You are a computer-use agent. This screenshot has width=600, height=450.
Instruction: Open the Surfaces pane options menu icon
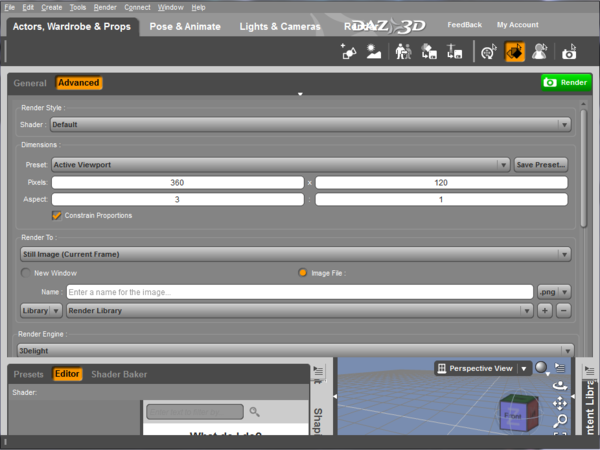click(x=318, y=370)
